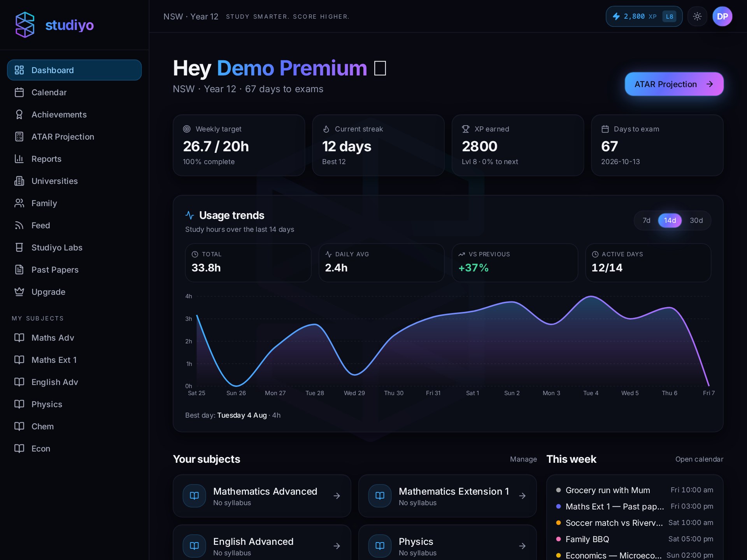Open the Mathematics Advanced subject card
The width and height of the screenshot is (747, 560).
(262, 496)
